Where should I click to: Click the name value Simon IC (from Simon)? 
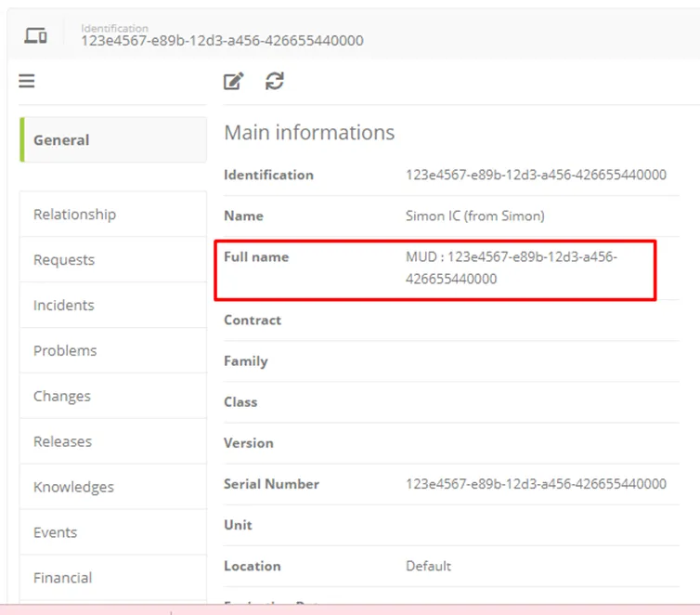(x=475, y=216)
